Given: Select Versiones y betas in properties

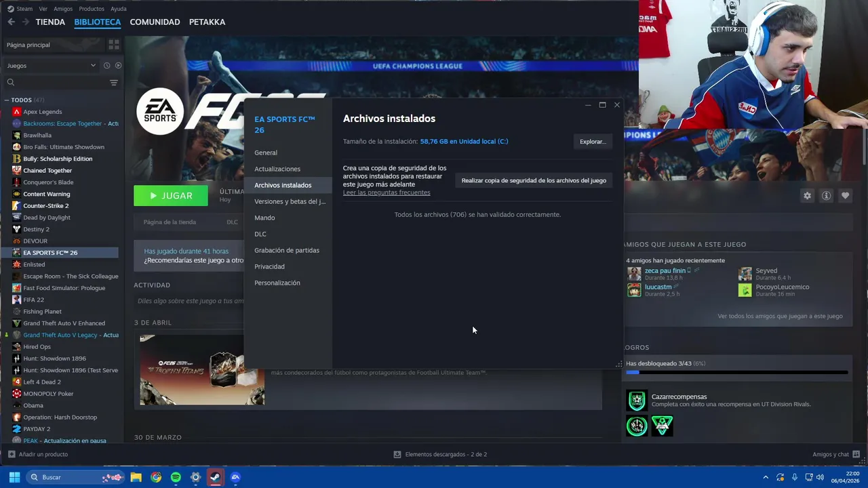Looking at the screenshot, I should point(288,201).
